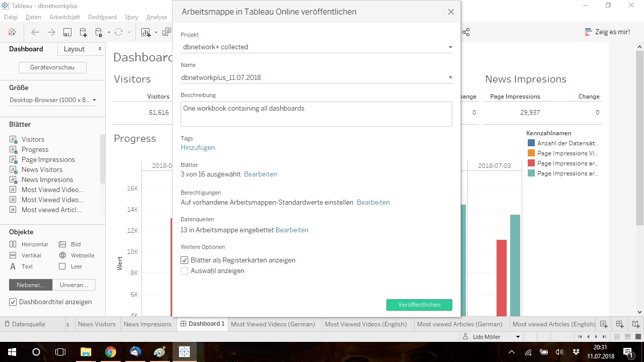644x362 pixels.
Task: Enable the 'Auswahl anzeigen' checkbox
Action: tap(185, 271)
